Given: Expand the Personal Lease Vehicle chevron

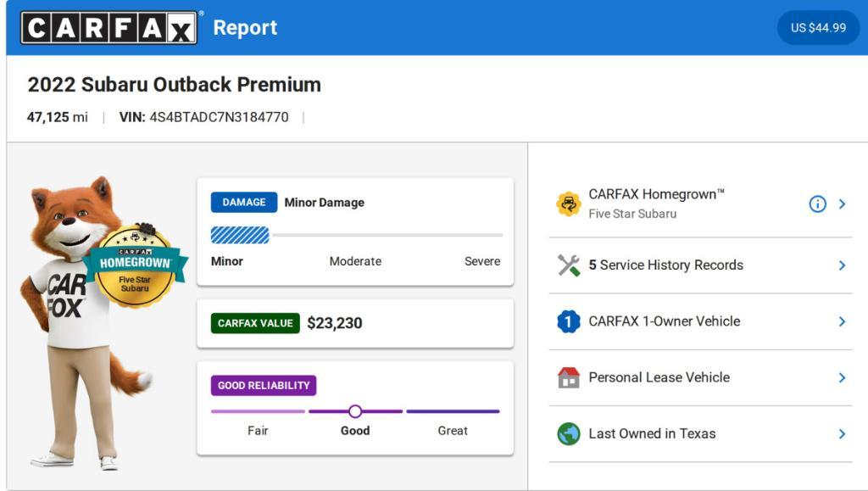Looking at the screenshot, I should 842,377.
